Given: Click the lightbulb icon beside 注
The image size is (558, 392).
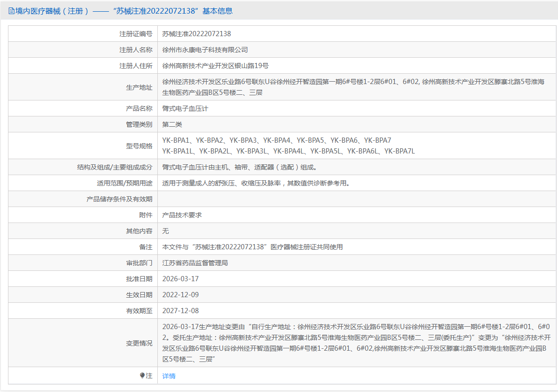Looking at the screenshot, I should [x=142, y=376].
